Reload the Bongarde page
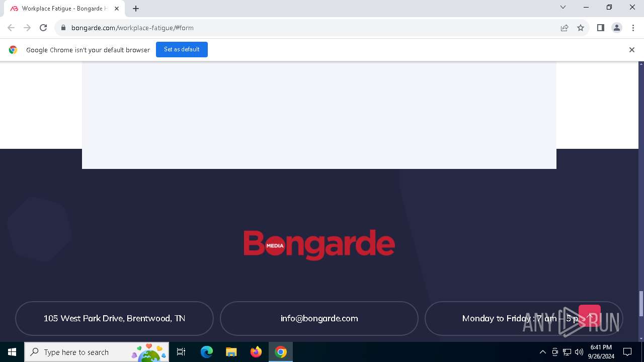 coord(43,28)
